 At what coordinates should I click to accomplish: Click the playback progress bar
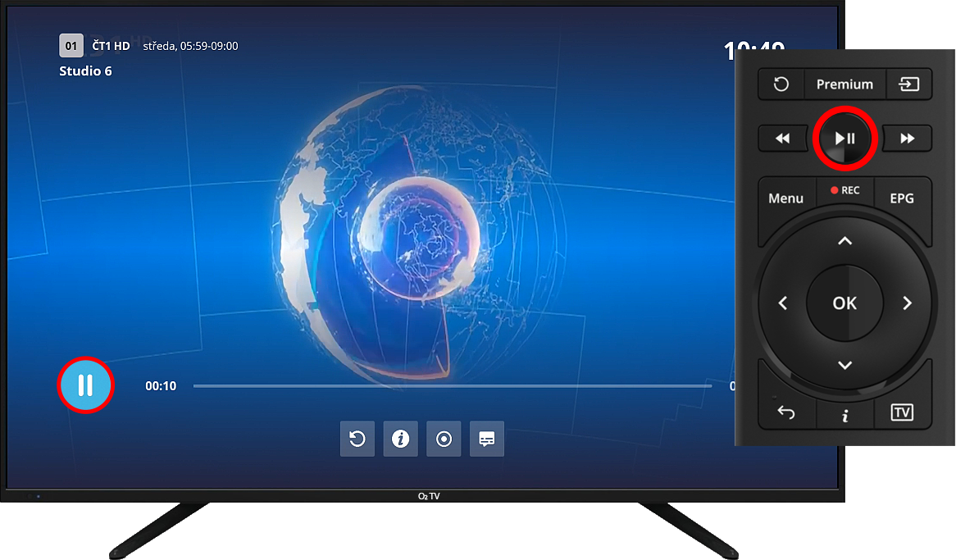pyautogui.click(x=452, y=386)
